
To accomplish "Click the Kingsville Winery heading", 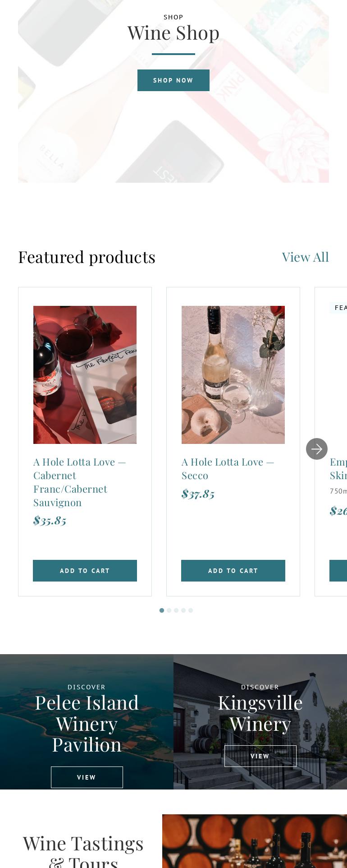I will [260, 713].
